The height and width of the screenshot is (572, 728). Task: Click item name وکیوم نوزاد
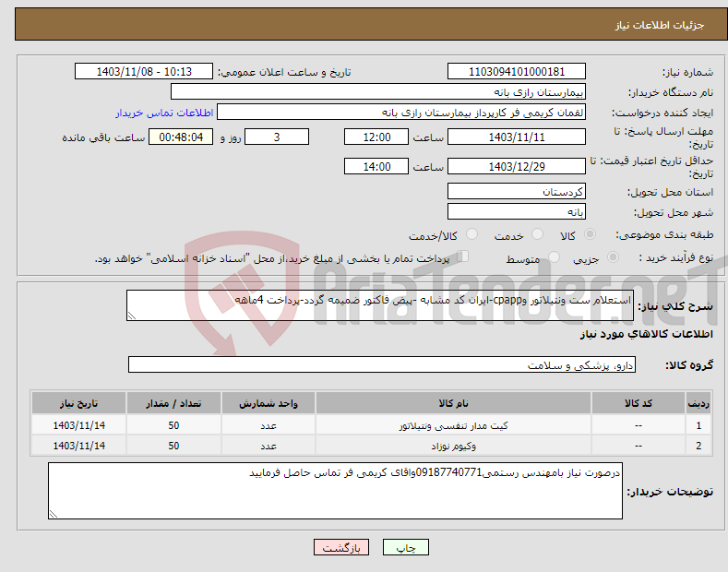[x=453, y=447]
